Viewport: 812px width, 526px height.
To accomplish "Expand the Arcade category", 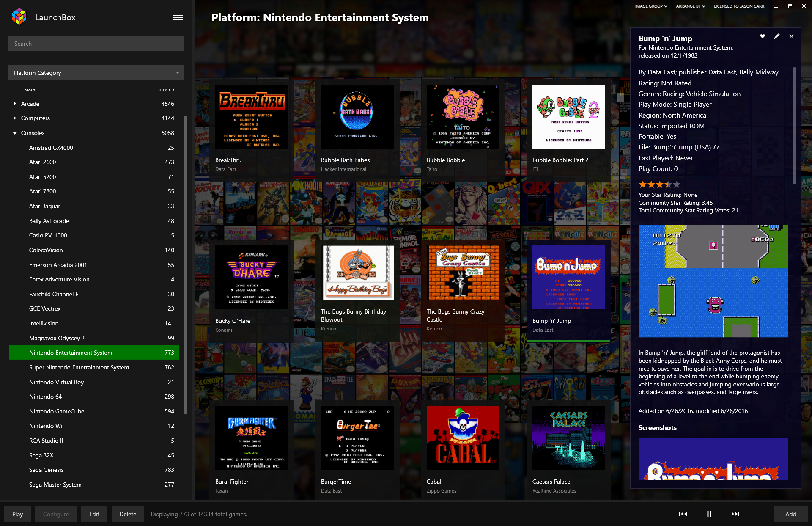I will pyautogui.click(x=15, y=104).
